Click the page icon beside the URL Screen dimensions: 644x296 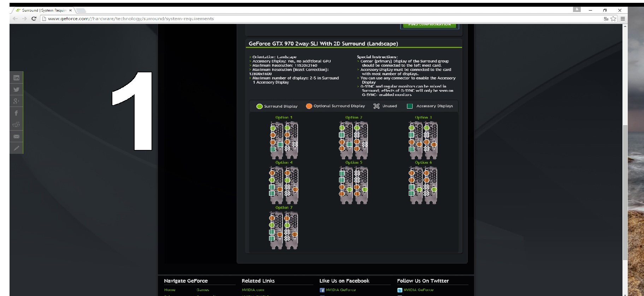coord(44,19)
